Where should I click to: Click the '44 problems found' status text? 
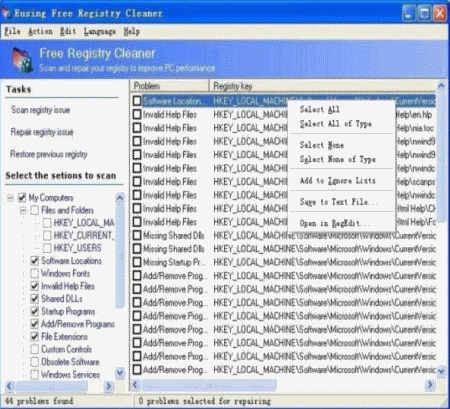coord(39,401)
